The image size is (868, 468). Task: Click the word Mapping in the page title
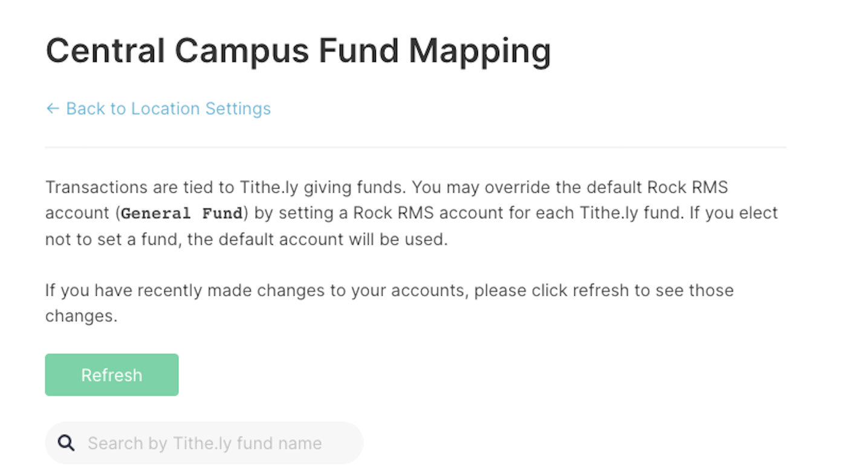pyautogui.click(x=480, y=51)
